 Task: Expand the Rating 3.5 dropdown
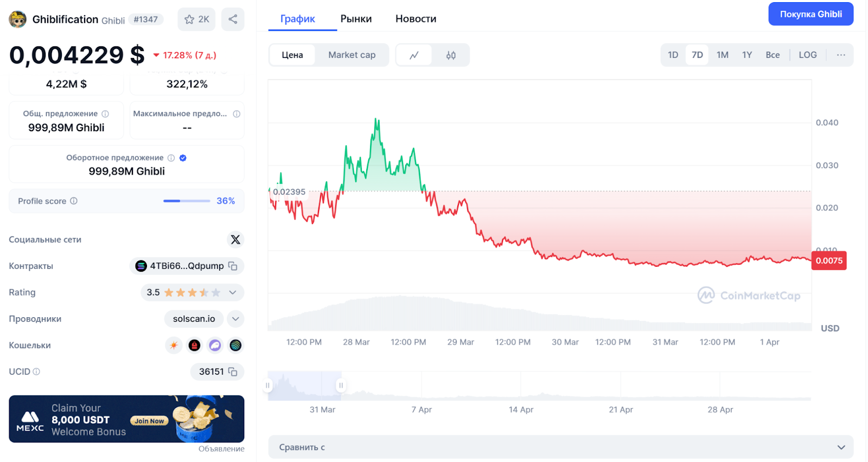click(x=233, y=292)
